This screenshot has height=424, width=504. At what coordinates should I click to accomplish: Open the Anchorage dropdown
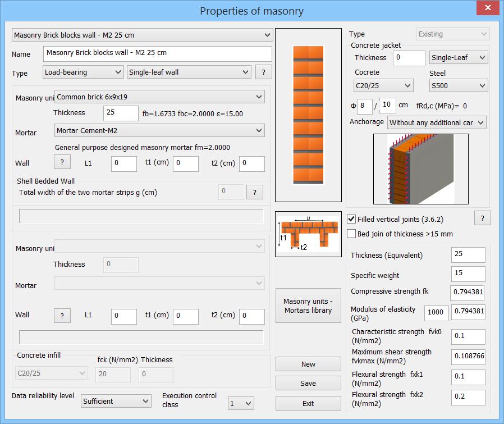[x=437, y=122]
